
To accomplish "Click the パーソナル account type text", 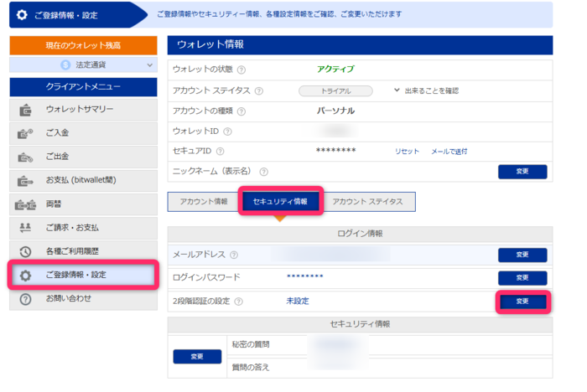I will (x=335, y=111).
